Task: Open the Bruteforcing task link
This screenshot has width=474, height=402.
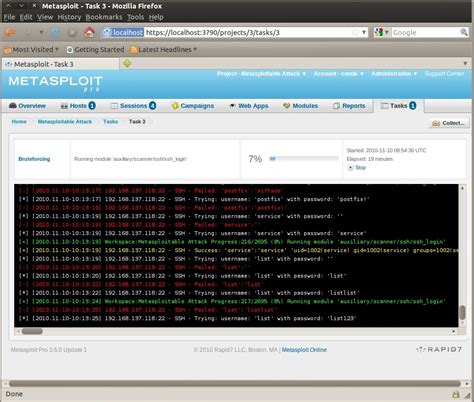Action: click(34, 159)
